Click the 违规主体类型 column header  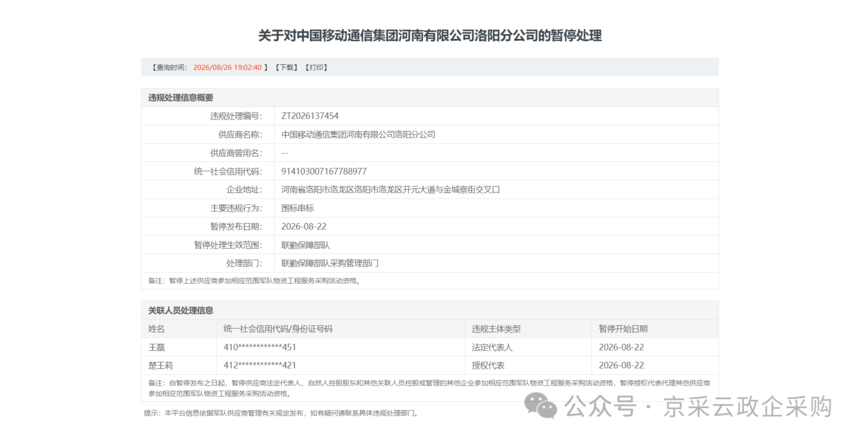(496, 329)
